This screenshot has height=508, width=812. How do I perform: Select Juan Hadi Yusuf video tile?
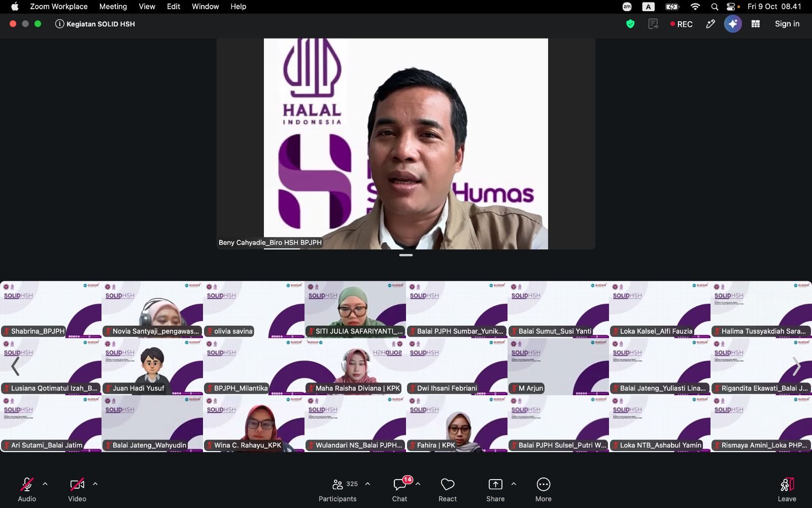point(152,366)
